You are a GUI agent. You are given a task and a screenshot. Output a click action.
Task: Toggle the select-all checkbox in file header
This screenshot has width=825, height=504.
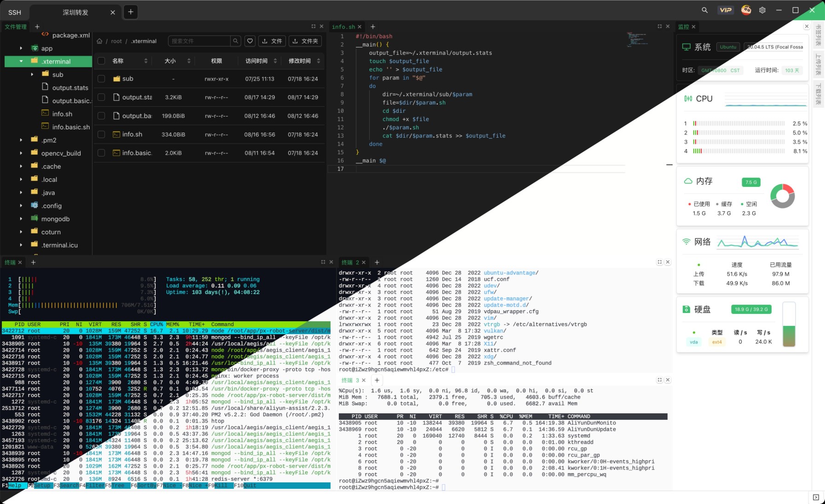(x=102, y=61)
